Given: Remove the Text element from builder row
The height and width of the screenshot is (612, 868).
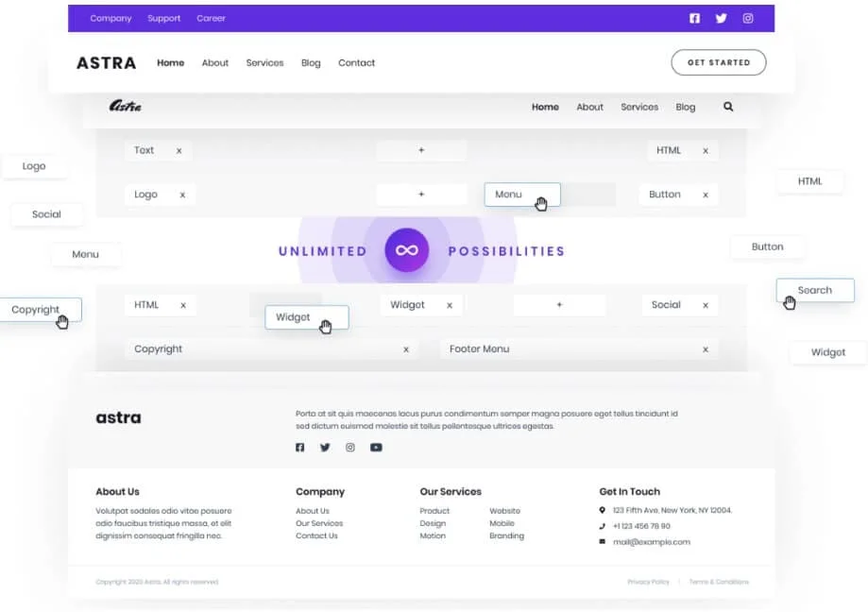Looking at the screenshot, I should pos(179,150).
